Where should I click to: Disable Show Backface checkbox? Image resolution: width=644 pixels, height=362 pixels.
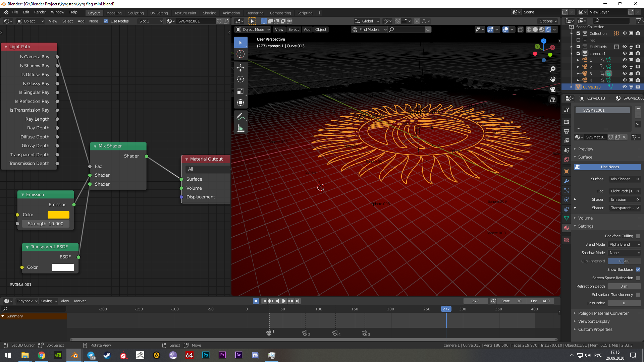[x=638, y=269]
